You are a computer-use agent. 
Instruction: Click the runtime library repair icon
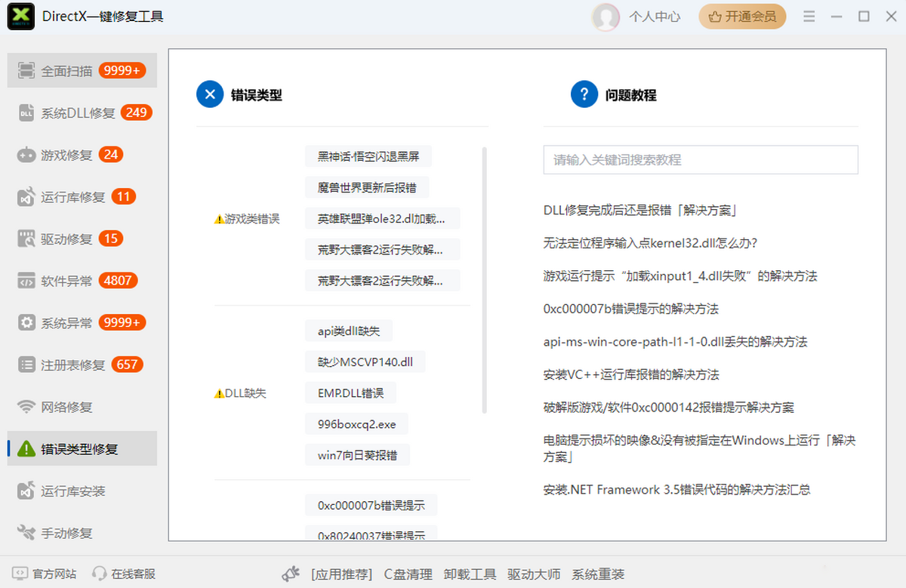(26, 197)
